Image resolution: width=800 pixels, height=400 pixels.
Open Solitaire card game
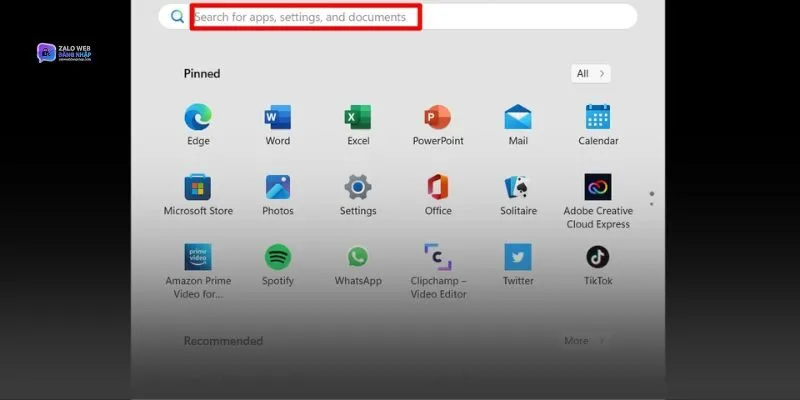tap(518, 188)
